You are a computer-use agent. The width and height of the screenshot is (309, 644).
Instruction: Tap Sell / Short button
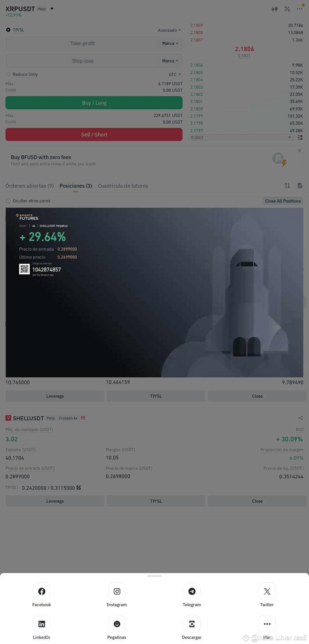click(94, 134)
